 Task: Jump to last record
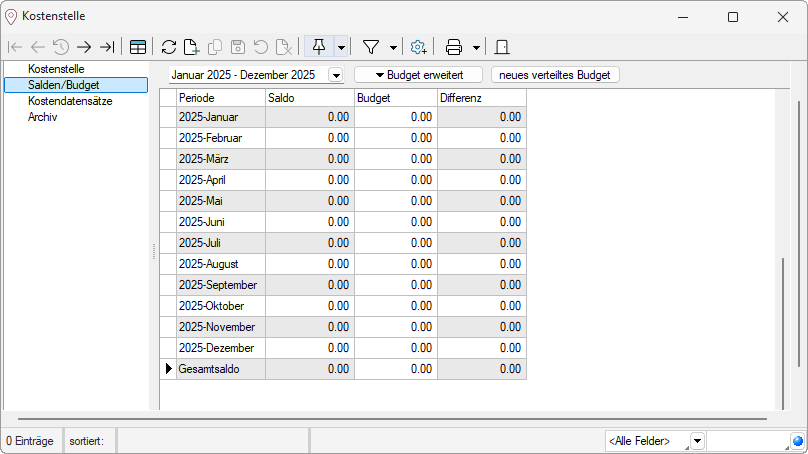(x=107, y=47)
